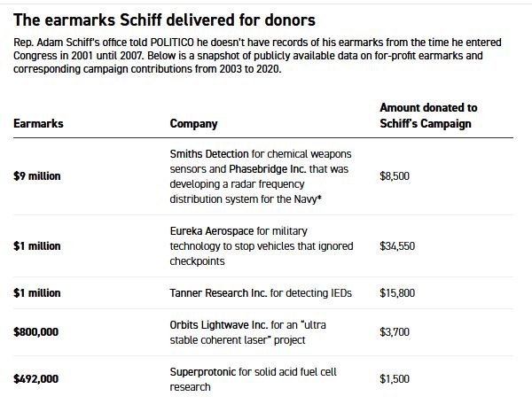Viewport: 532px width, 412px height.
Task: Click the $800,000 earmark cell
Action: coord(37,332)
